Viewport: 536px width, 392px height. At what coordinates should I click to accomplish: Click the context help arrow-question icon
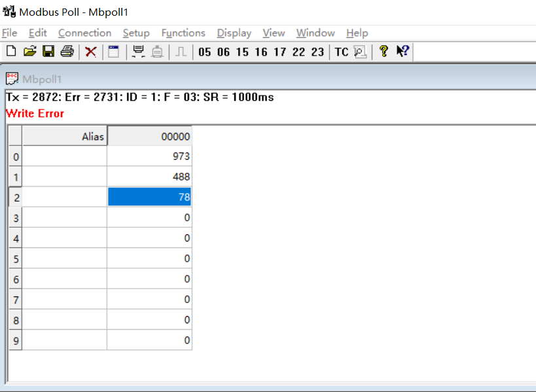pos(402,51)
